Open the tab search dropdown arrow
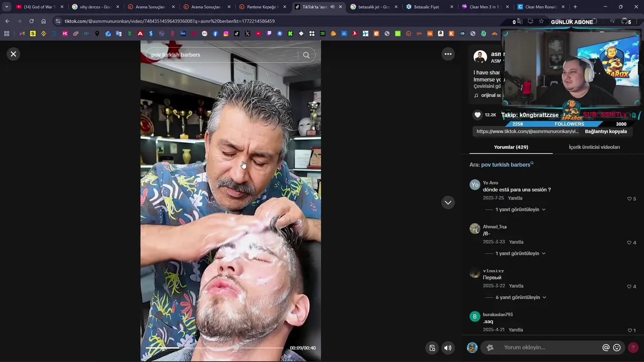This screenshot has width=644, height=362. (x=7, y=7)
